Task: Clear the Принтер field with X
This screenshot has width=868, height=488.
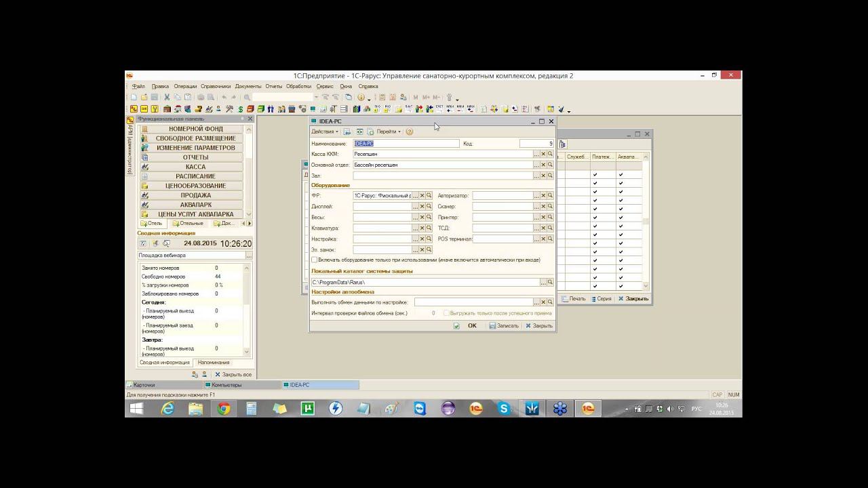Action: (x=543, y=217)
